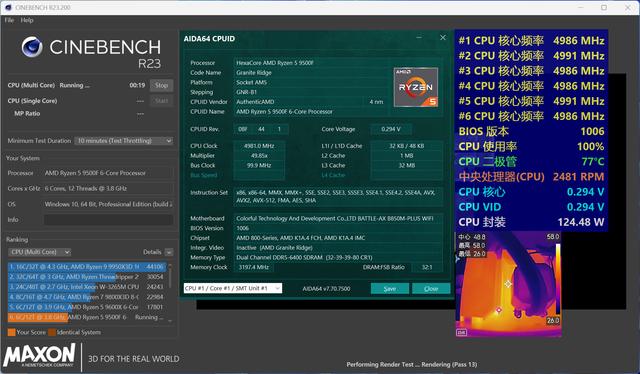
Task: Click the Bus Clock value 99.9 MHz
Action: (259, 165)
